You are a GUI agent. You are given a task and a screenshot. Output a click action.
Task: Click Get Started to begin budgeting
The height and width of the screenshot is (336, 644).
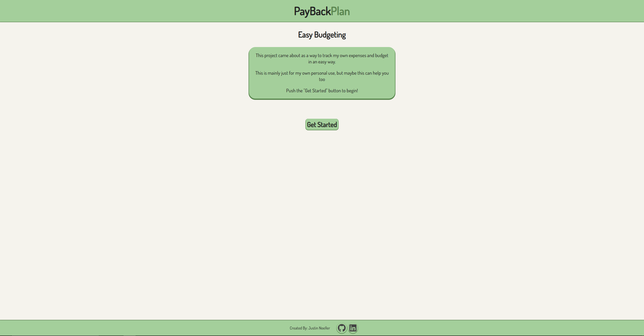322,124
